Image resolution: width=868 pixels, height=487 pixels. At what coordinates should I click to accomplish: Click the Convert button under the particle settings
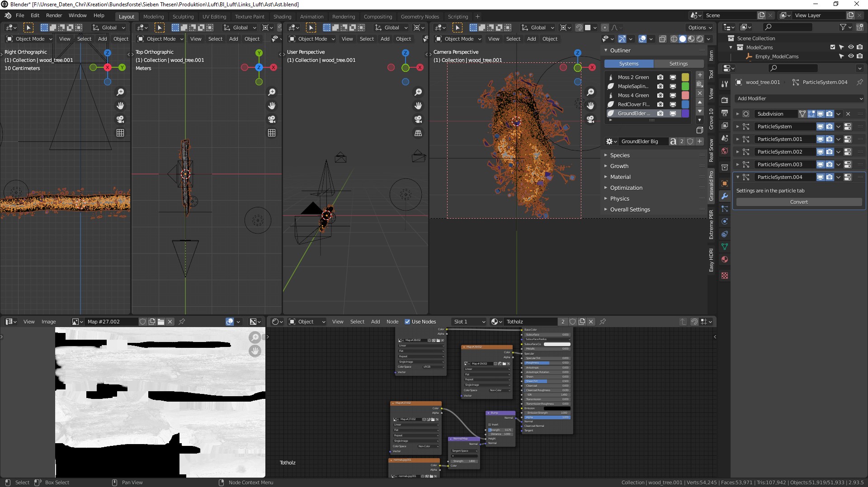click(x=798, y=202)
